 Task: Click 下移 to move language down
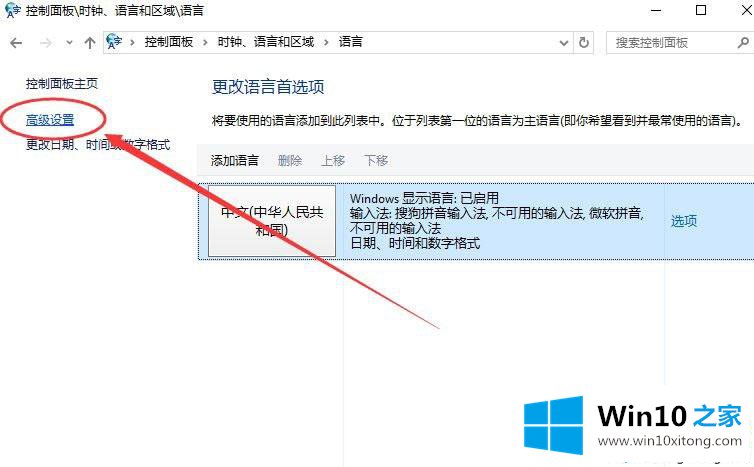(376, 160)
